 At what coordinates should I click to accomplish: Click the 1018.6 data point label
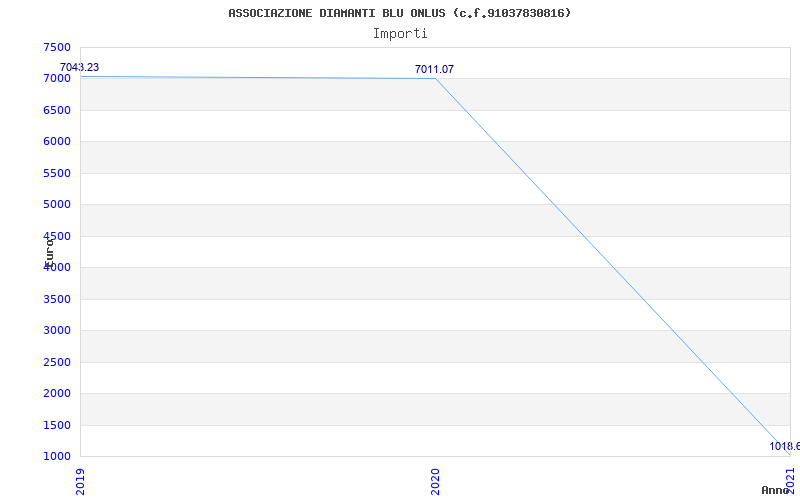[x=785, y=446]
